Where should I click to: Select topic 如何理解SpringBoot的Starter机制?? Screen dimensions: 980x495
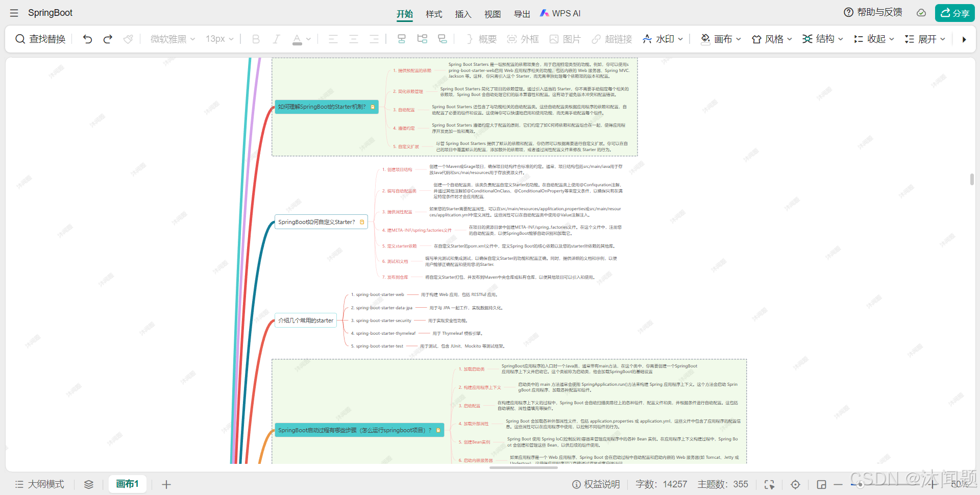pyautogui.click(x=327, y=107)
